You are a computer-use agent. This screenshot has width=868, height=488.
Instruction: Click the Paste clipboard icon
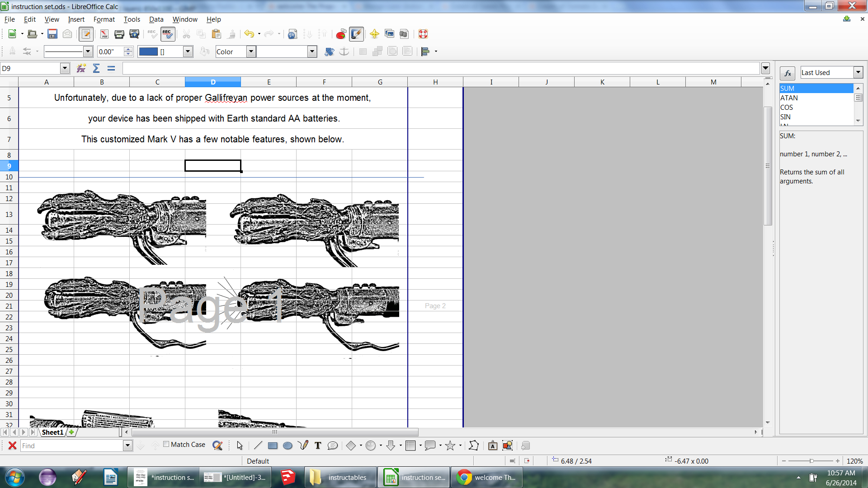216,34
